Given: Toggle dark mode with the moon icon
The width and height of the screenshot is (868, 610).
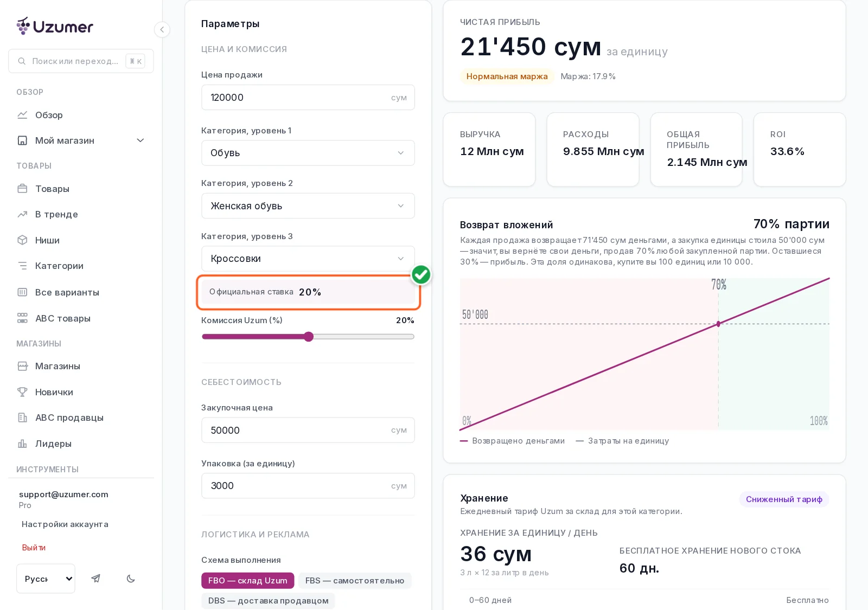Looking at the screenshot, I should [x=131, y=579].
